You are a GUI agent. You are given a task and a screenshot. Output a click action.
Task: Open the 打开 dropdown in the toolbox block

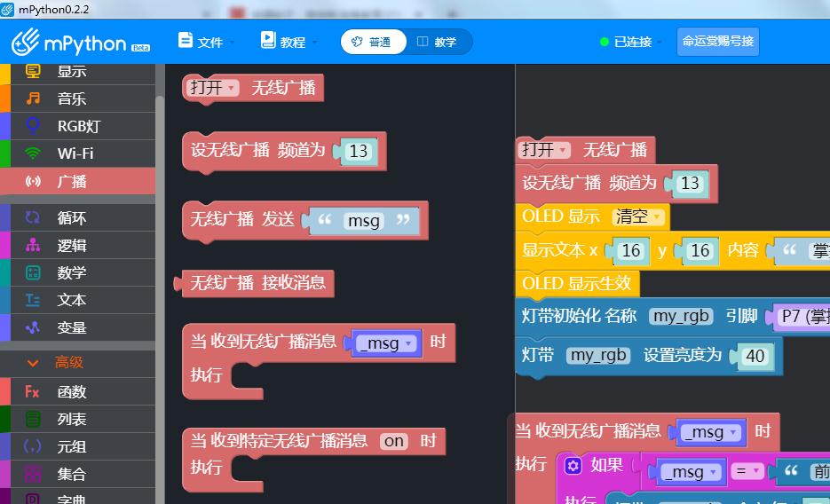(x=214, y=88)
